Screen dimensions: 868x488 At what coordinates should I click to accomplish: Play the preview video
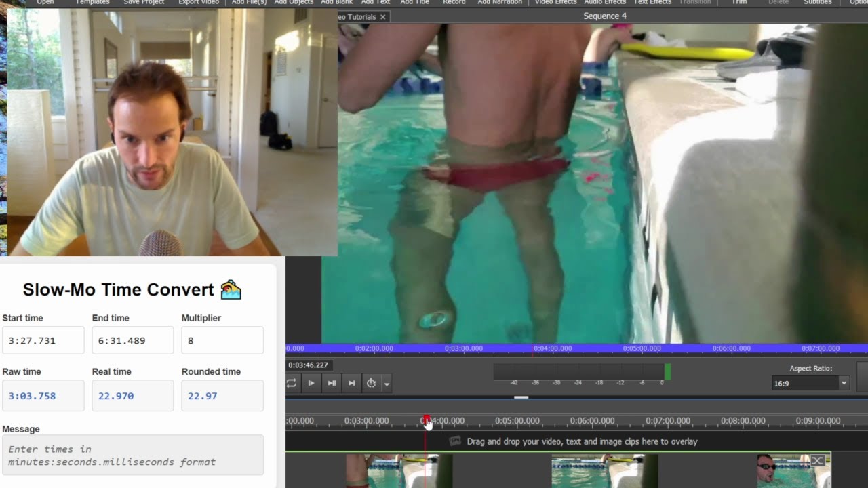click(x=311, y=383)
